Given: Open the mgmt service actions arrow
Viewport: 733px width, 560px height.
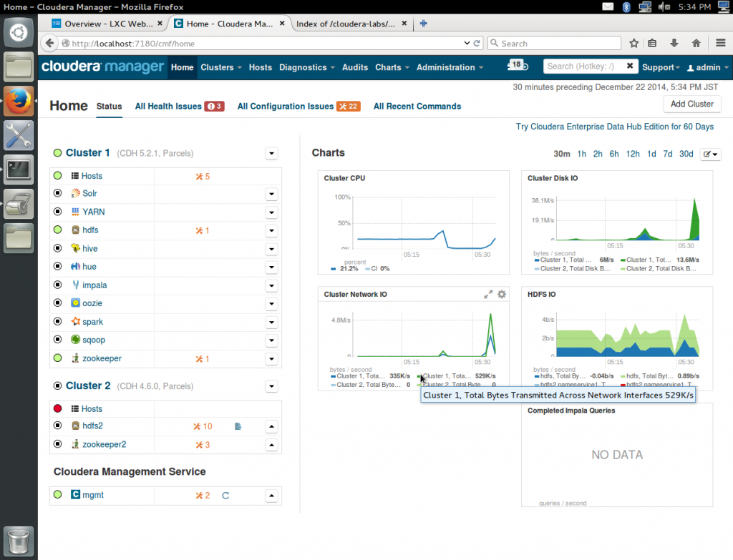Looking at the screenshot, I should tap(271, 496).
